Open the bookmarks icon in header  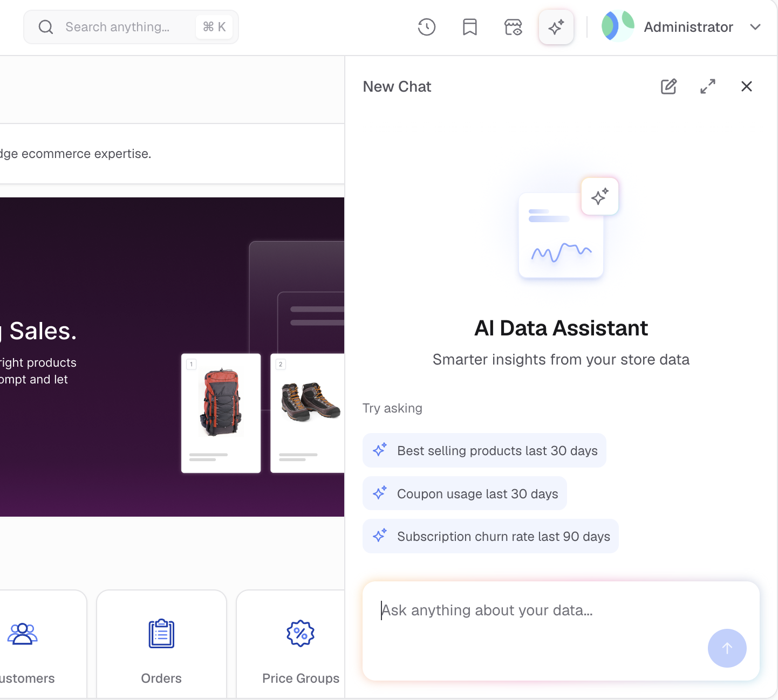pyautogui.click(x=470, y=27)
